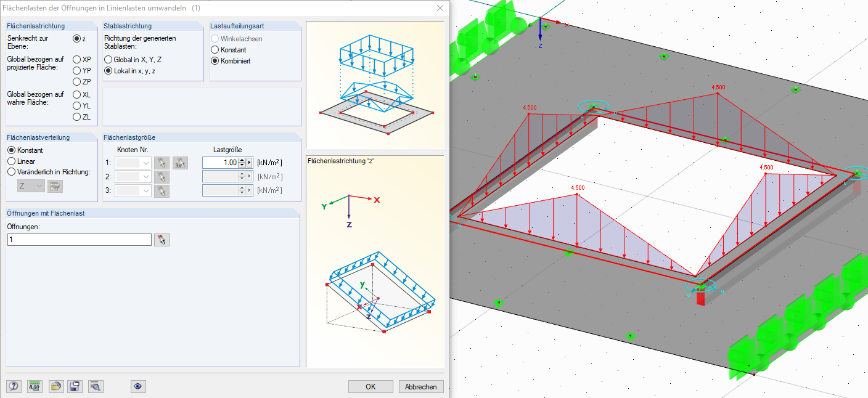This screenshot has width=868, height=398.
Task: Select the Kombiniert load distribution type
Action: coord(215,61)
